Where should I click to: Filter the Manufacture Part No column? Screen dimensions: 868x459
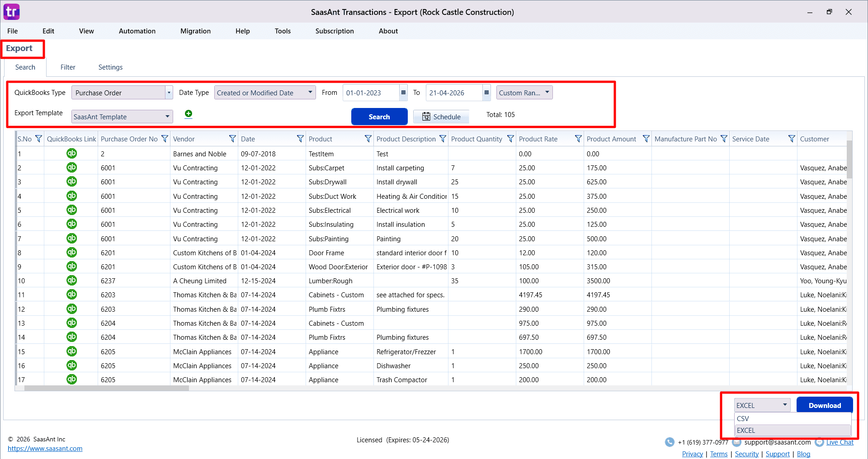(724, 139)
